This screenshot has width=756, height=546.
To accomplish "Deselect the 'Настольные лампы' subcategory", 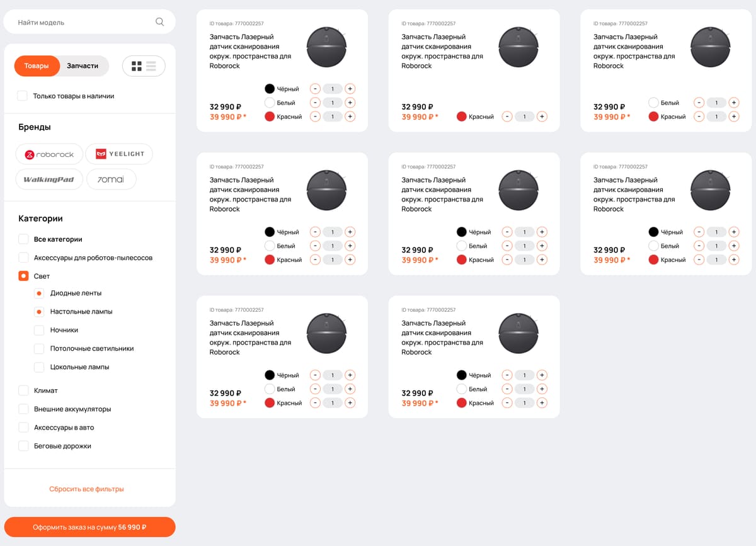I will (x=39, y=312).
